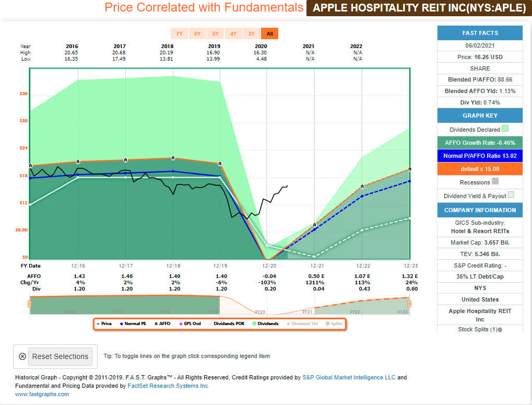The width and height of the screenshot is (532, 405).
Task: Click the Dividends Declared color swatch
Action: [x=505, y=129]
